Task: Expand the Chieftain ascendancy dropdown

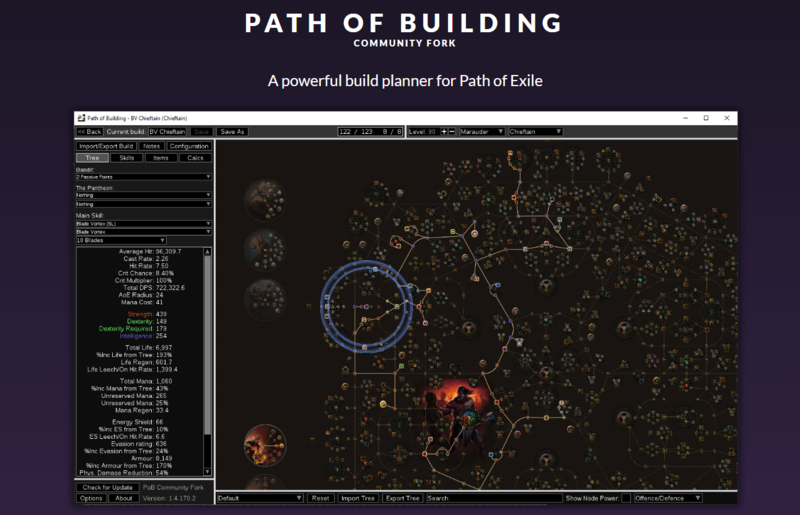Action: [535, 131]
